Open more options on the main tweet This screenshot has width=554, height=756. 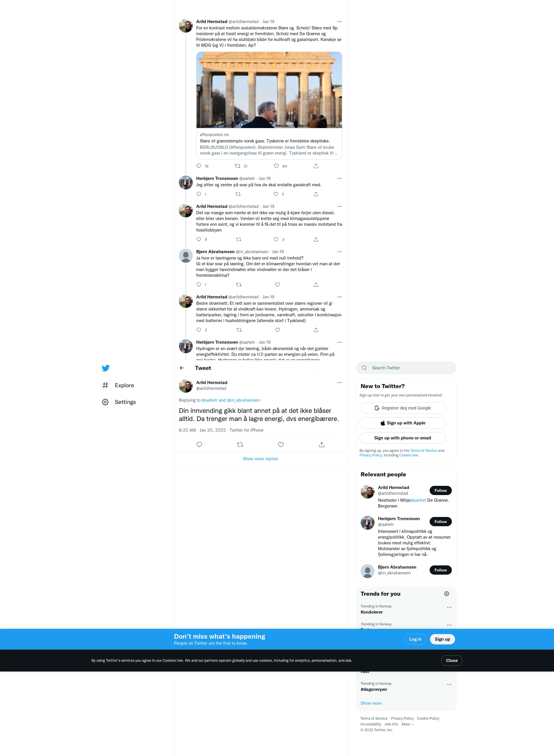[x=339, y=383]
